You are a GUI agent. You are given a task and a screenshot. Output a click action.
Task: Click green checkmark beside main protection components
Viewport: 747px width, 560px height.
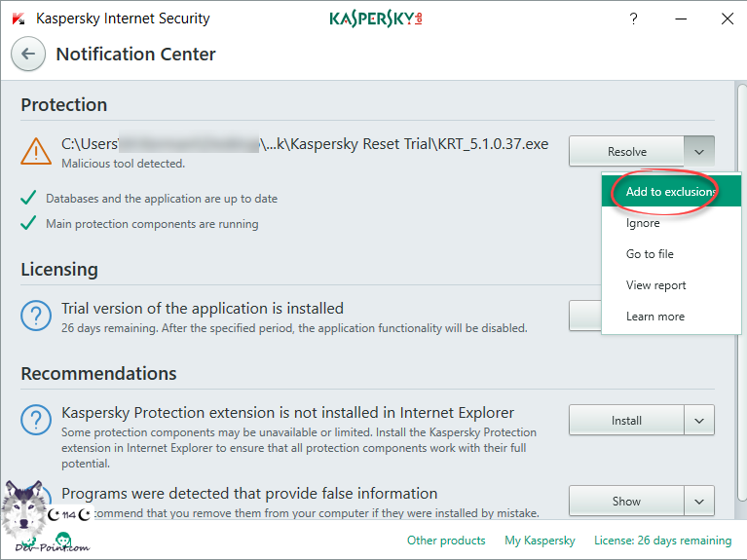coord(29,224)
